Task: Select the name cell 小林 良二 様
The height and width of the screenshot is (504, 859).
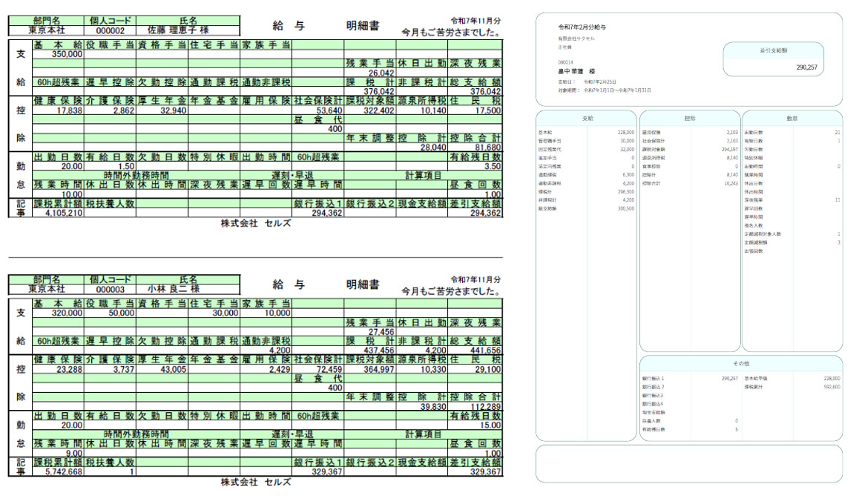Action: (x=188, y=290)
